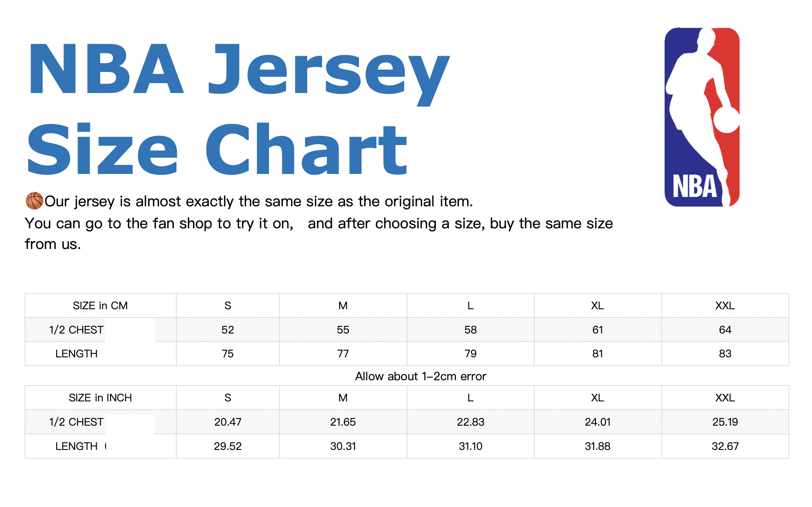Click the LENGTH row label in inch table
Image resolution: width=812 pixels, height=507 pixels.
tap(76, 446)
